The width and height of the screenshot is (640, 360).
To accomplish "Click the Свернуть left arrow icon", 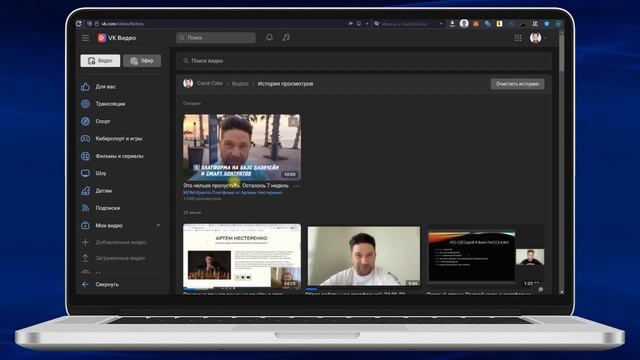I will click(x=85, y=284).
